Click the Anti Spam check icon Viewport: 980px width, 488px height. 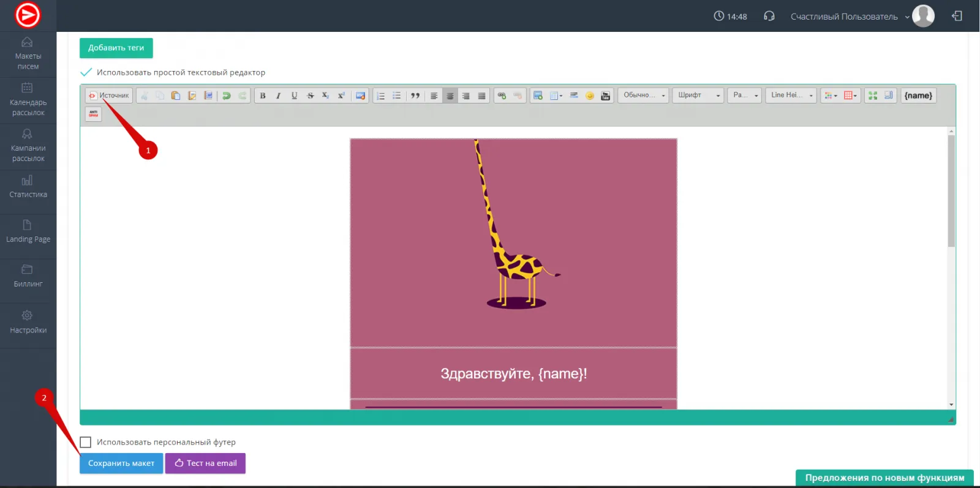click(94, 114)
